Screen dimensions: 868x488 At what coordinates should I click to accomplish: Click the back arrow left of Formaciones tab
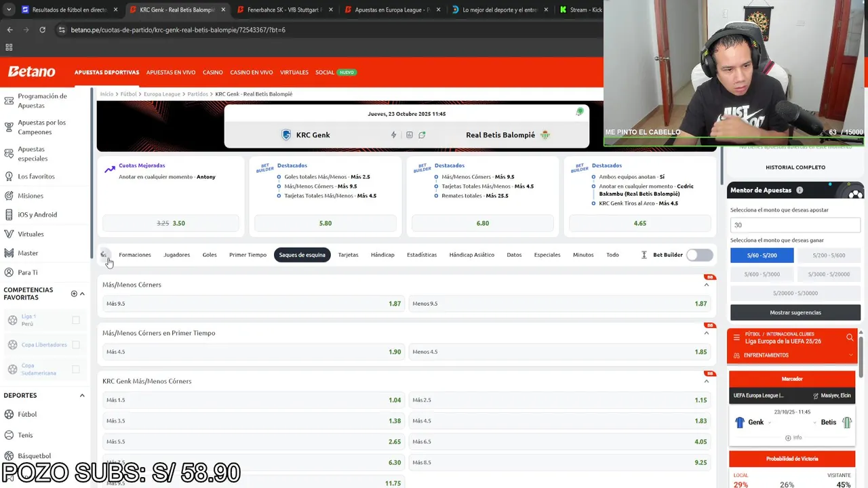104,255
